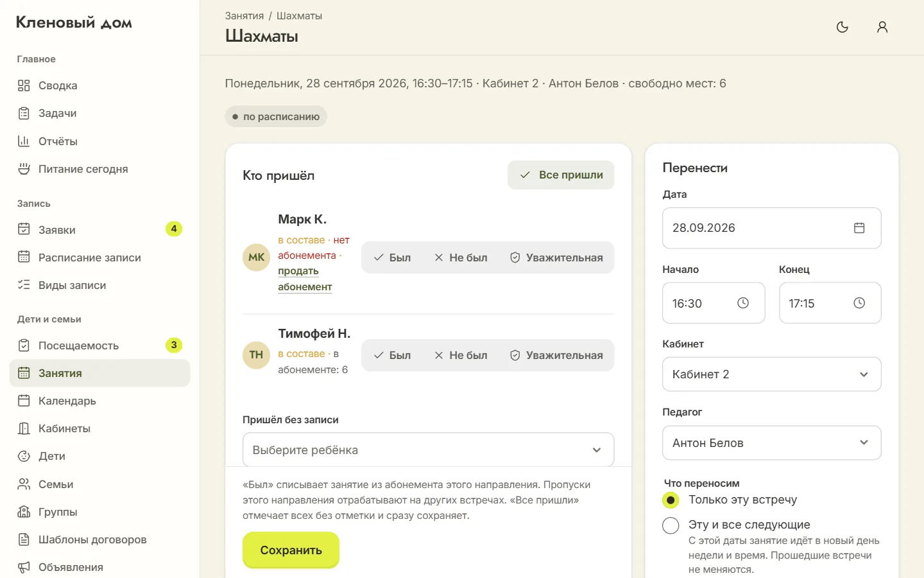Open Заявки in the sidebar

[x=99, y=230]
